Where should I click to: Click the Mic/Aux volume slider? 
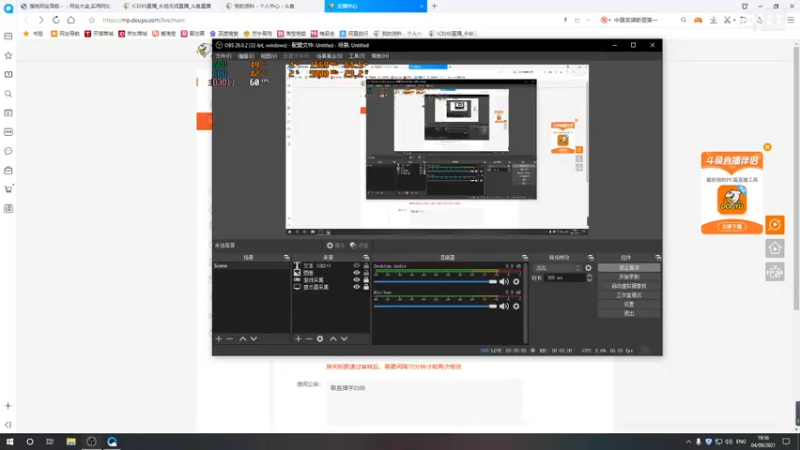(435, 306)
